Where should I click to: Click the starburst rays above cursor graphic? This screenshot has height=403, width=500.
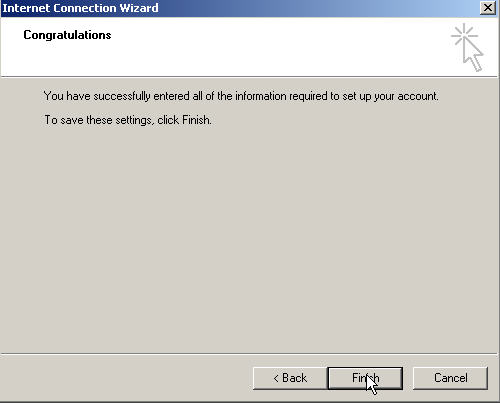pos(464,34)
